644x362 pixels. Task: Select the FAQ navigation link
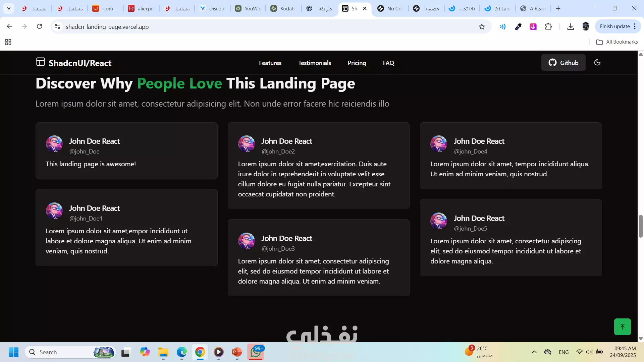pos(388,63)
